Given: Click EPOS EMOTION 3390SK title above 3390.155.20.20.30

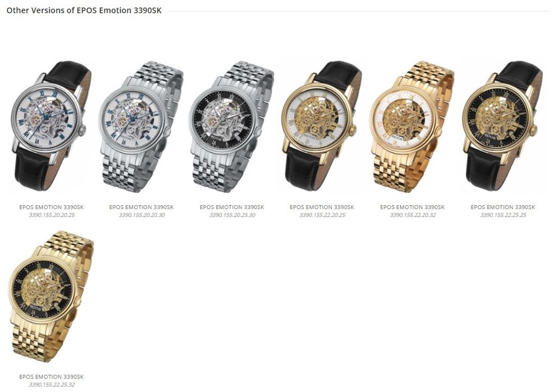Looking at the screenshot, I should pos(142,207).
